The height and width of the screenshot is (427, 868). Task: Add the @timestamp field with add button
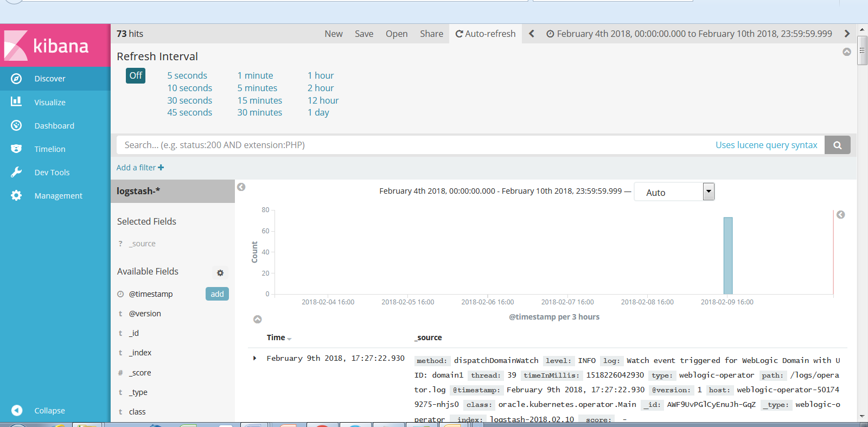click(x=217, y=294)
